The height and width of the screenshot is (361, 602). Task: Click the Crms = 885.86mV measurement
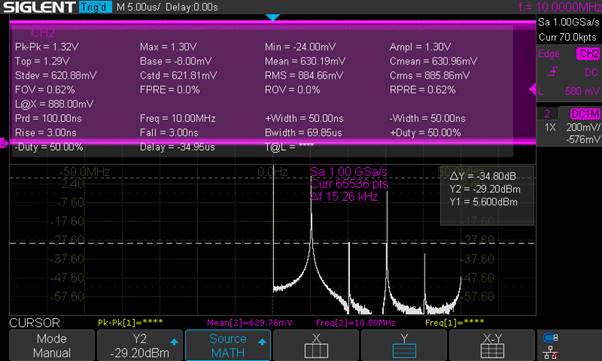tap(430, 75)
